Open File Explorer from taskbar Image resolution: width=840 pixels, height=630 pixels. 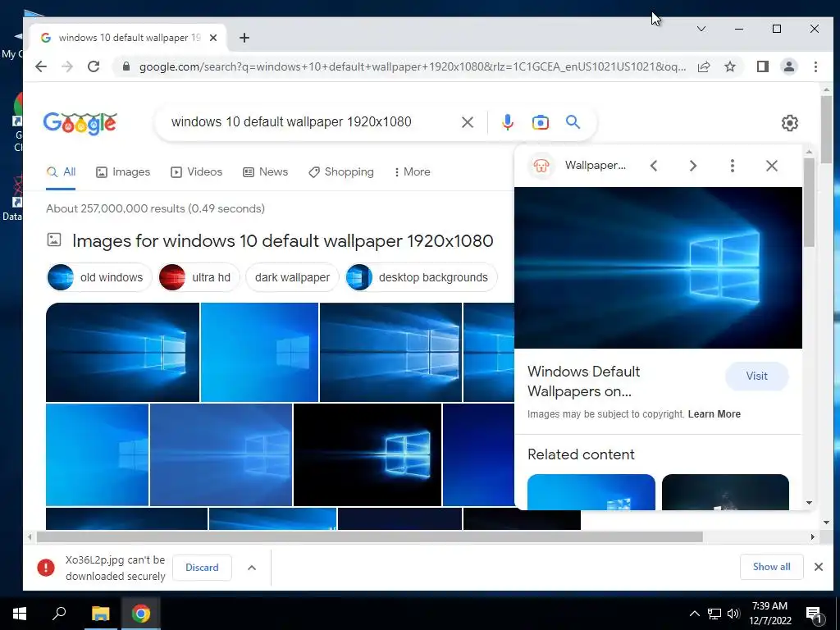coord(100,614)
